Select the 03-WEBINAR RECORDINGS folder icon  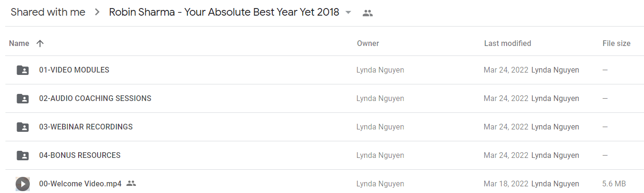click(22, 127)
